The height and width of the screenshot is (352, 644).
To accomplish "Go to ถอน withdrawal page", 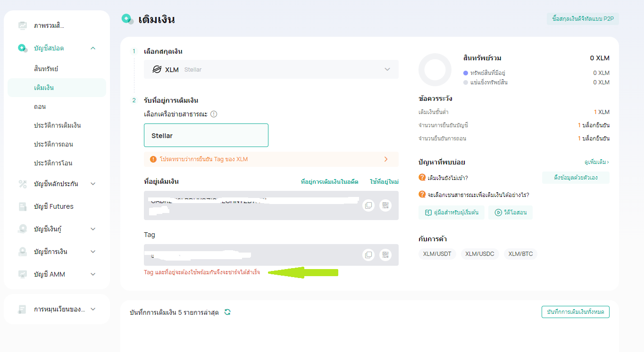I will 40,106.
